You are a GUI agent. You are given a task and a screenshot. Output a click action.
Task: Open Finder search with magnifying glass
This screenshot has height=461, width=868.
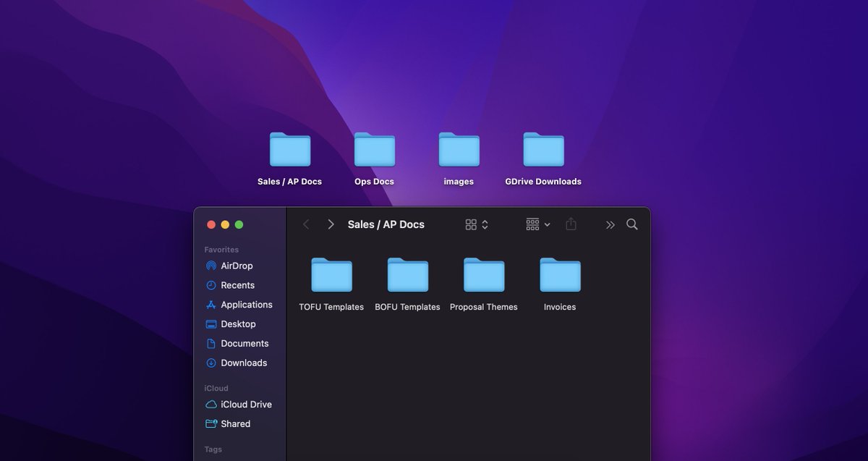[632, 224]
